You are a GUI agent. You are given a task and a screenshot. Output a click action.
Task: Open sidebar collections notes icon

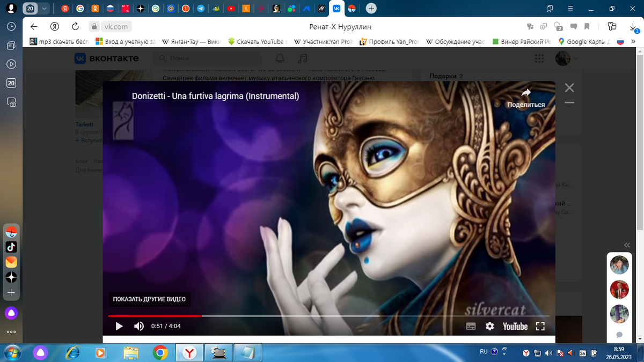[x=11, y=46]
